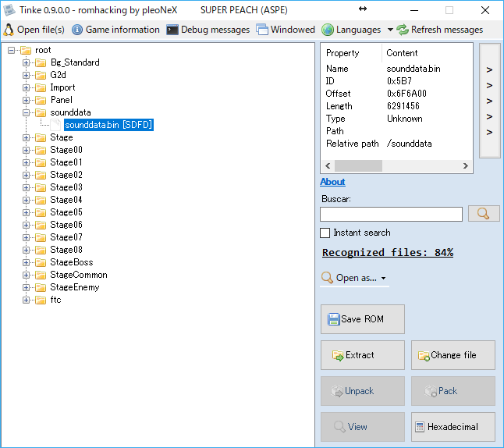Screen dimensions: 504x448
Task: Enable the Instant search checkbox
Action: point(325,233)
